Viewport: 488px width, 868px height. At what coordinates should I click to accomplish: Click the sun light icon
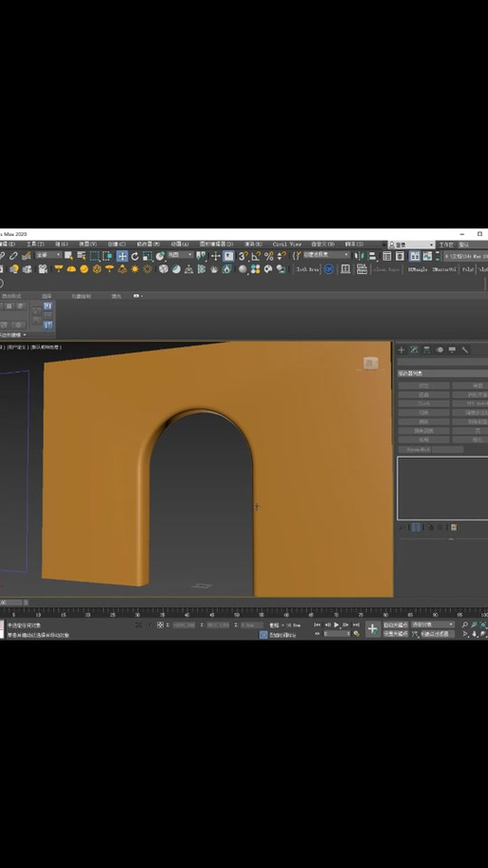[134, 269]
